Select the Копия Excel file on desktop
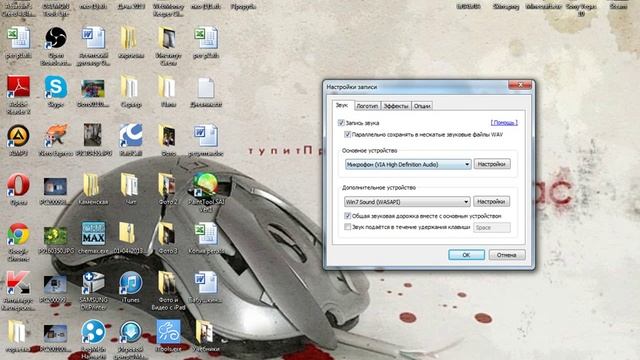Viewport: 640px width, 360px height. [x=206, y=234]
